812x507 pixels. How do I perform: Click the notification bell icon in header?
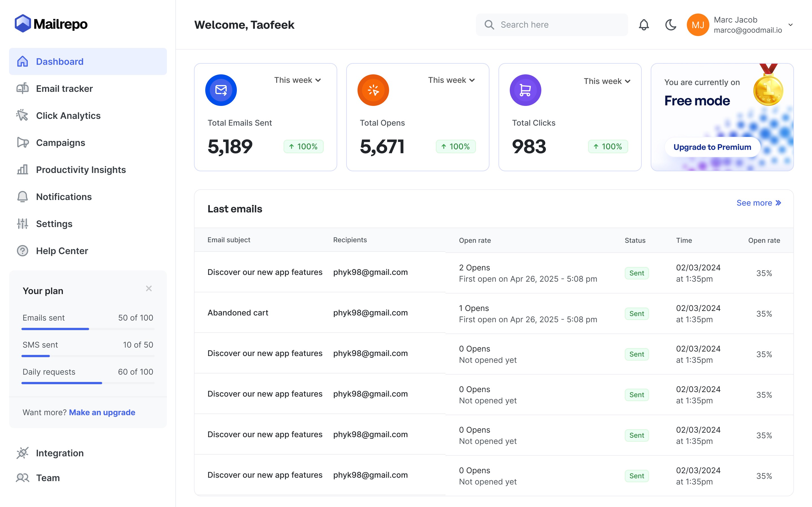coord(644,25)
